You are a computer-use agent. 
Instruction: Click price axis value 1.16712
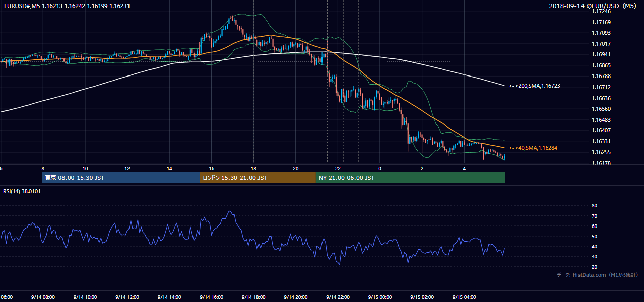[x=601, y=87]
